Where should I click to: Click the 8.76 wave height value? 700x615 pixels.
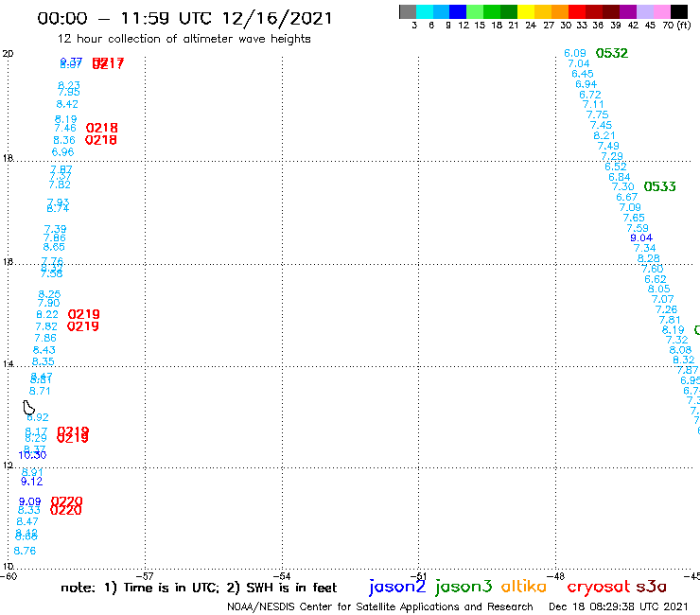(25, 551)
